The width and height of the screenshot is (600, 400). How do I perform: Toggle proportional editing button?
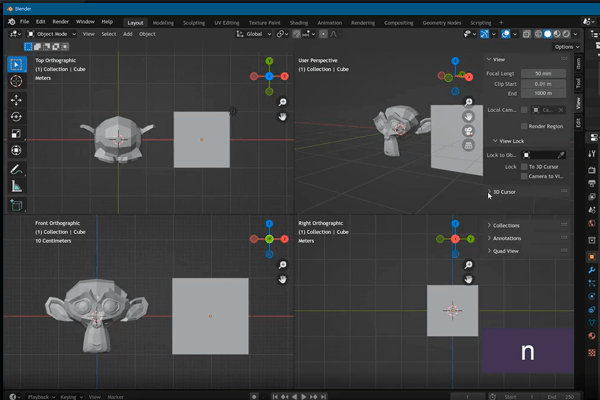(323, 34)
